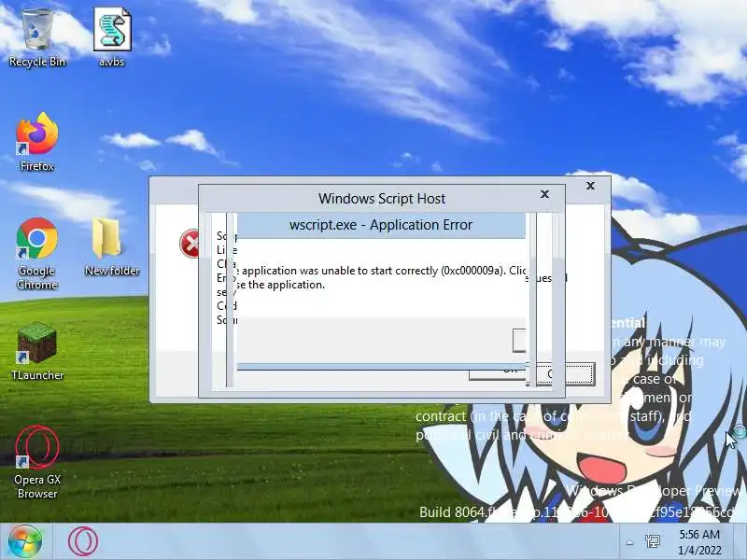This screenshot has width=747, height=560.
Task: Click the Windows Script Host title bar
Action: click(382, 198)
